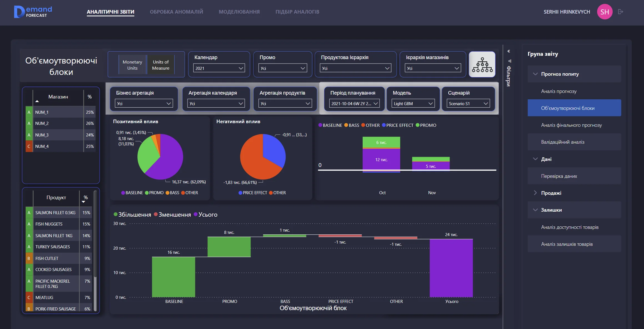
Task: Collapse filters pane with double-chevron icon
Action: [x=509, y=51]
